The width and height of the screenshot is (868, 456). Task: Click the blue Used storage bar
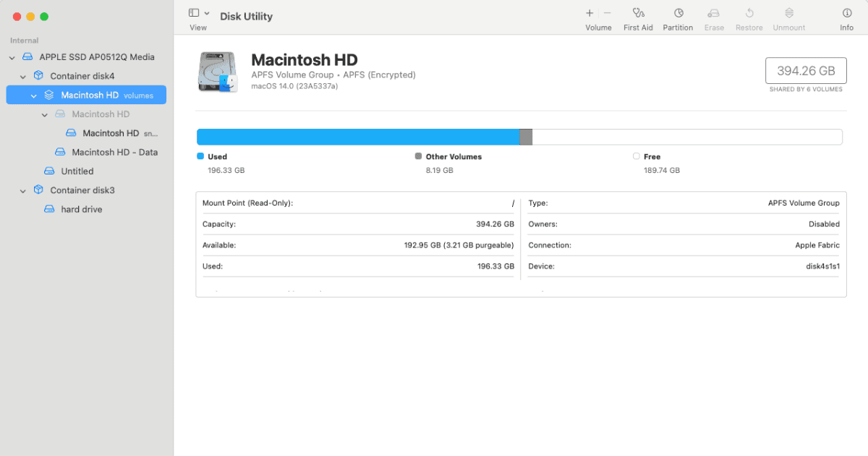coord(357,137)
